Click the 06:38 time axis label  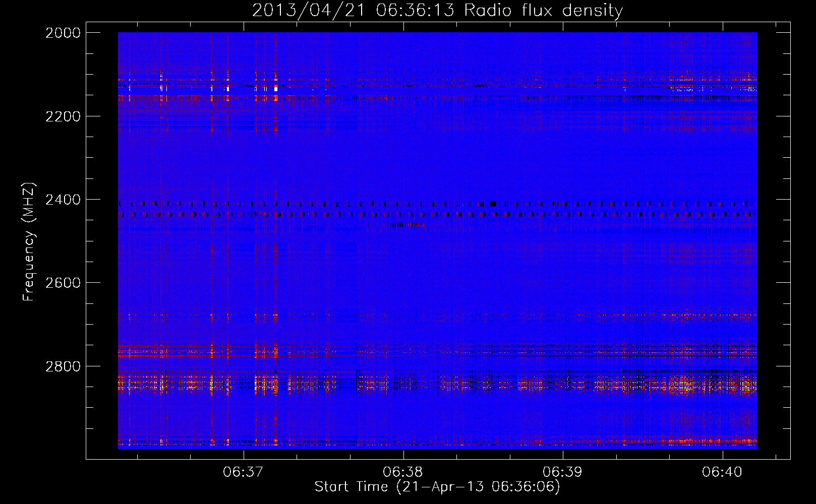[403, 472]
